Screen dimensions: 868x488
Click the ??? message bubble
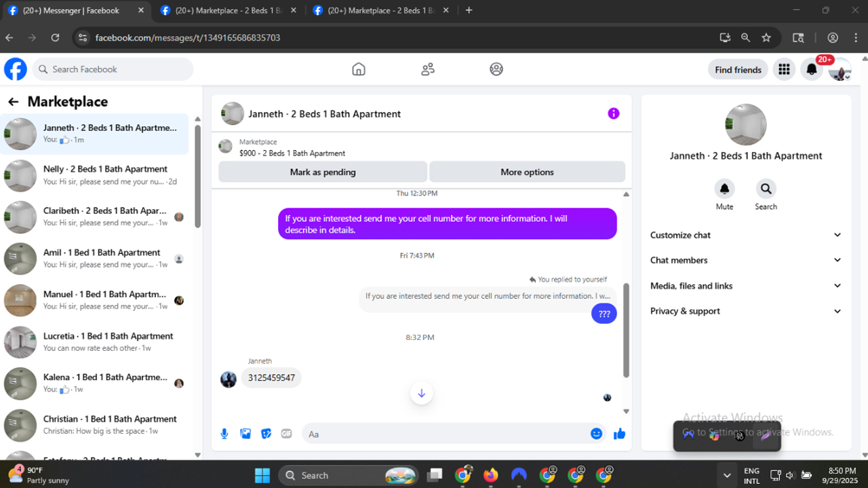[x=604, y=314]
